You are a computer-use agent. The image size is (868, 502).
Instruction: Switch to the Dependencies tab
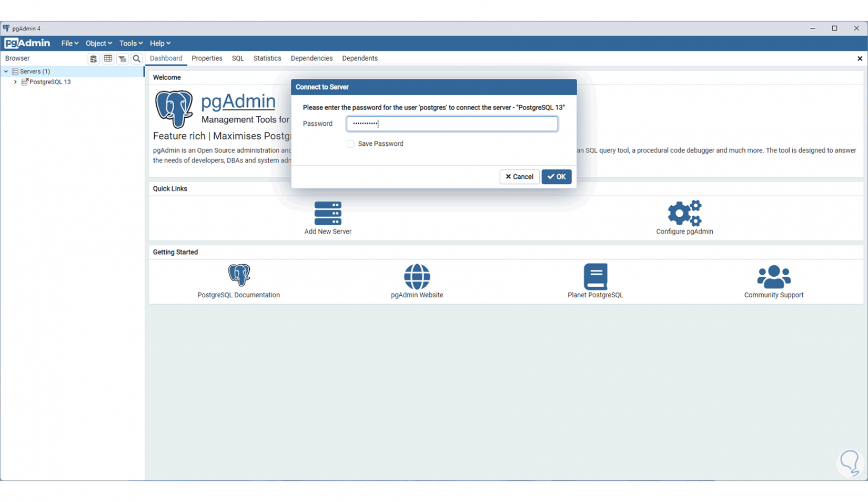pyautogui.click(x=311, y=58)
